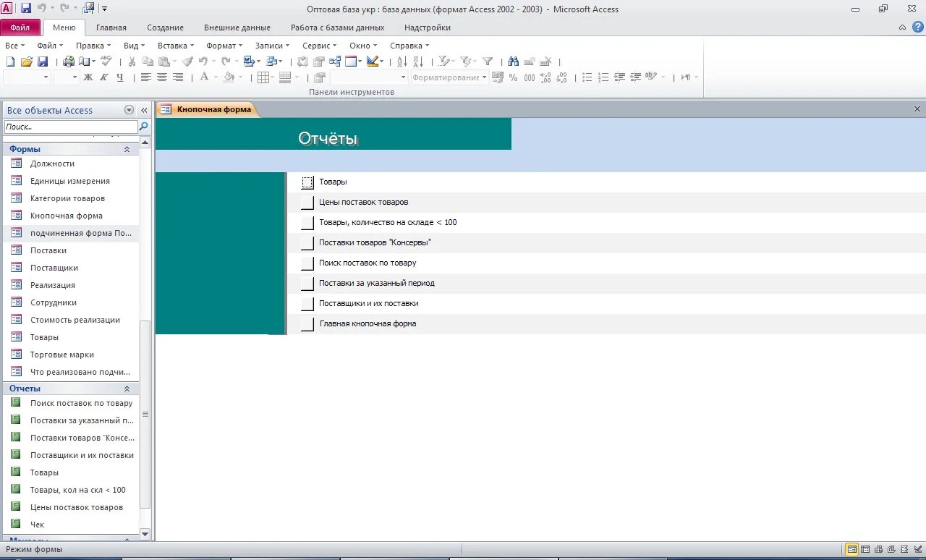Open the Сервис menu
This screenshot has width=926, height=560.
click(x=319, y=46)
